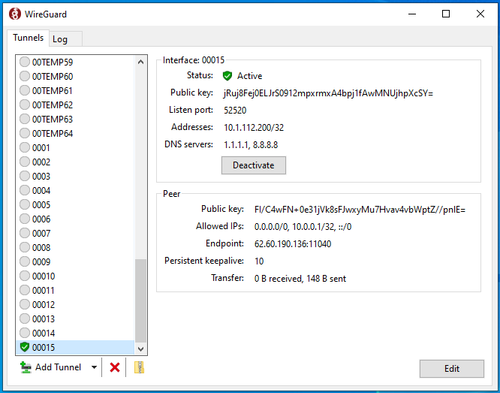
Task: Select tunnel 0008 in the list
Action: [x=75, y=247]
